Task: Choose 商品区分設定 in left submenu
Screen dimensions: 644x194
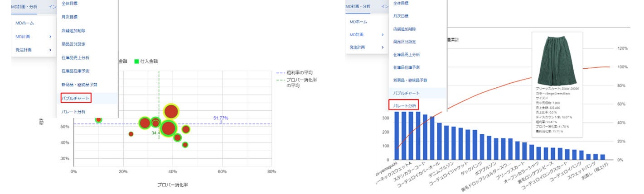Action: pyautogui.click(x=73, y=44)
